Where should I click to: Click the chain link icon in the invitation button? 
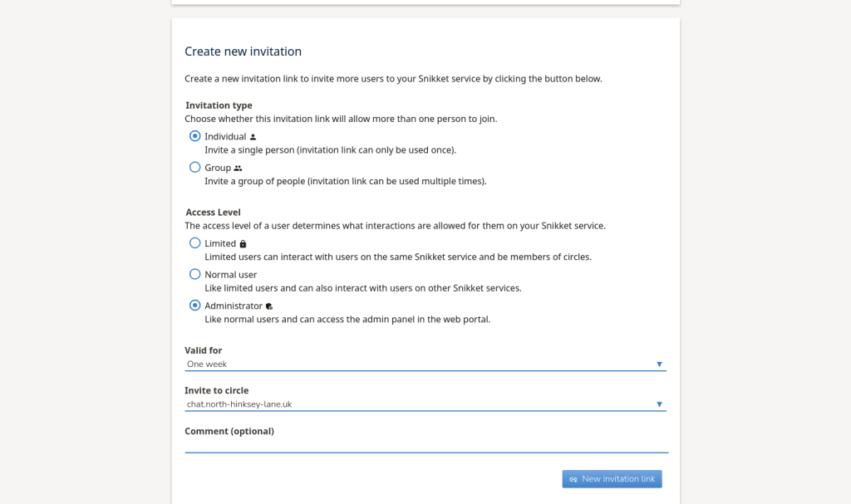coord(573,479)
